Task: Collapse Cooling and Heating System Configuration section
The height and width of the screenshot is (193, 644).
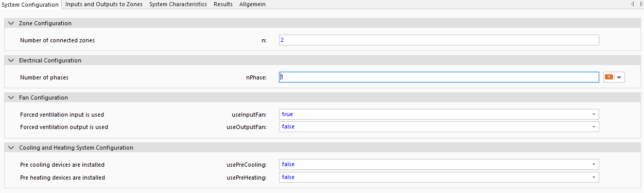Action: (11, 148)
